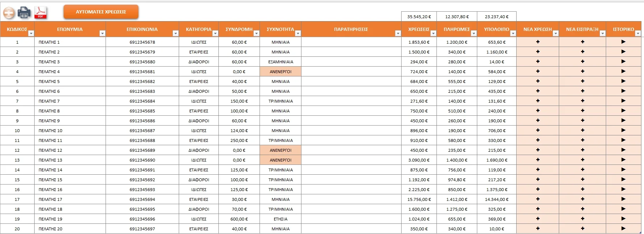Open the ΥΠΟΛΟΙΠΟ column filter dropdown
The height and width of the screenshot is (234, 644).
click(x=513, y=33)
